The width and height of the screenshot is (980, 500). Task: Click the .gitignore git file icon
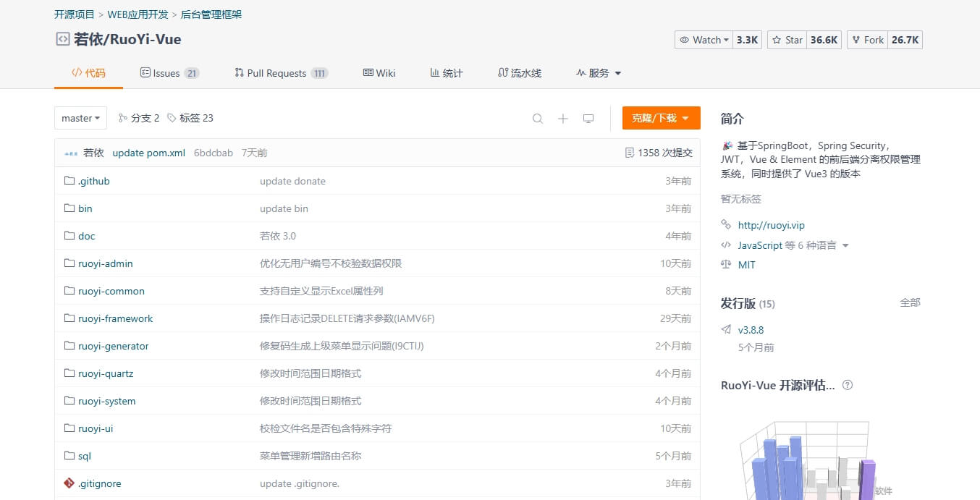pyautogui.click(x=69, y=483)
